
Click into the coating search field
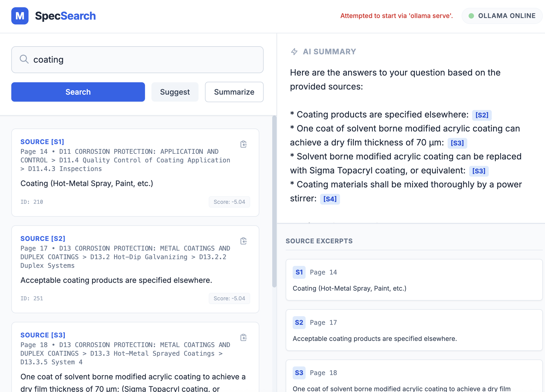[145, 60]
